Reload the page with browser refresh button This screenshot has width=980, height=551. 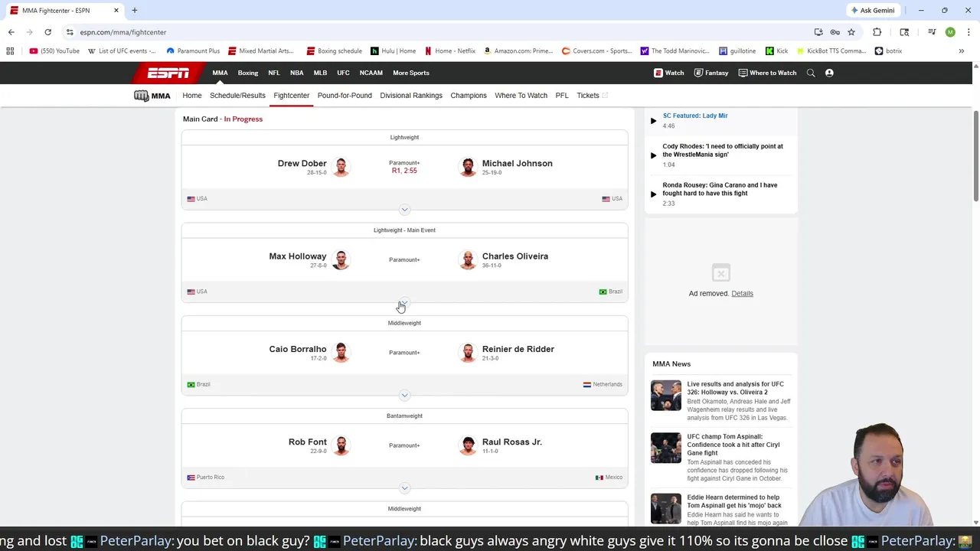point(47,32)
